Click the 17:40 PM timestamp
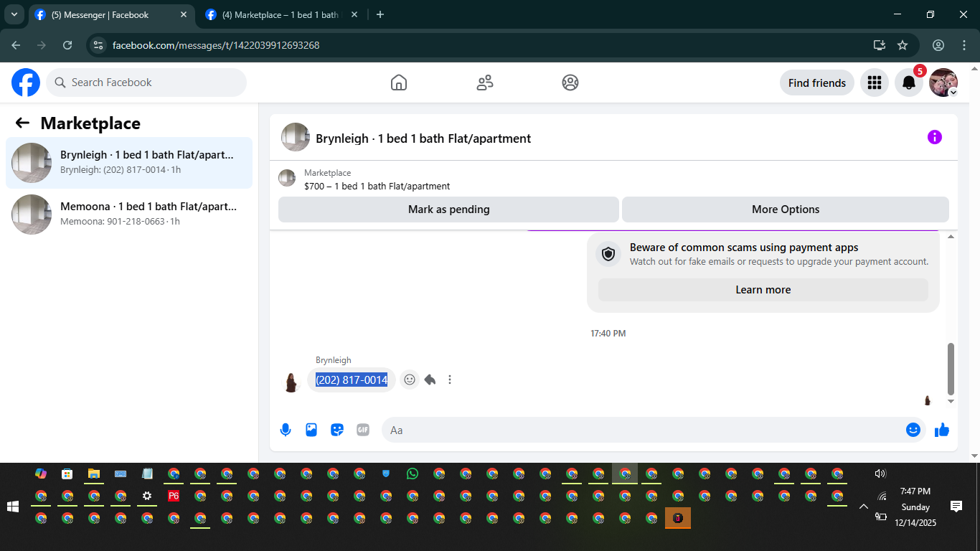 [x=608, y=334]
